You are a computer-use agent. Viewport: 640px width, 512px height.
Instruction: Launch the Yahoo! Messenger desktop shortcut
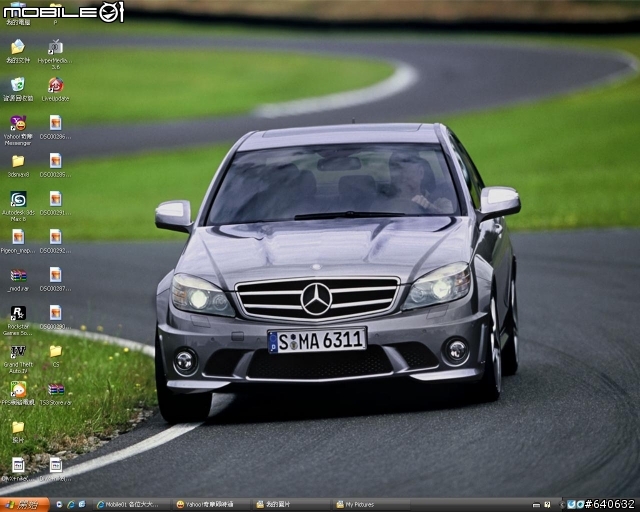point(18,130)
